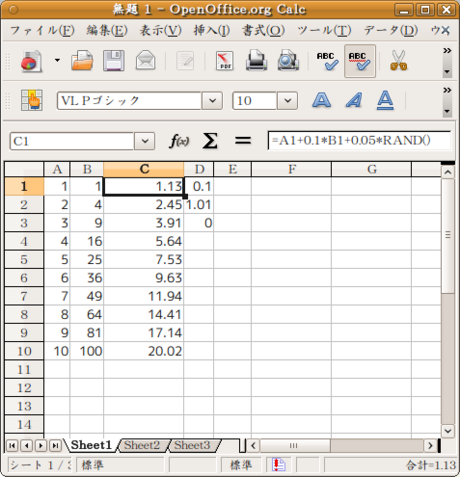Click the Spellcheck ABC icon

click(x=327, y=61)
